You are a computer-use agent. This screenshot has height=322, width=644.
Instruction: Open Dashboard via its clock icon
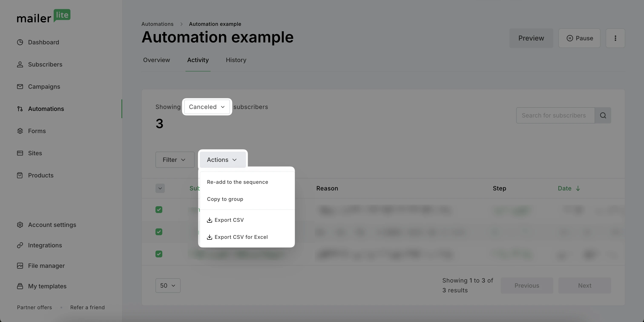20,42
